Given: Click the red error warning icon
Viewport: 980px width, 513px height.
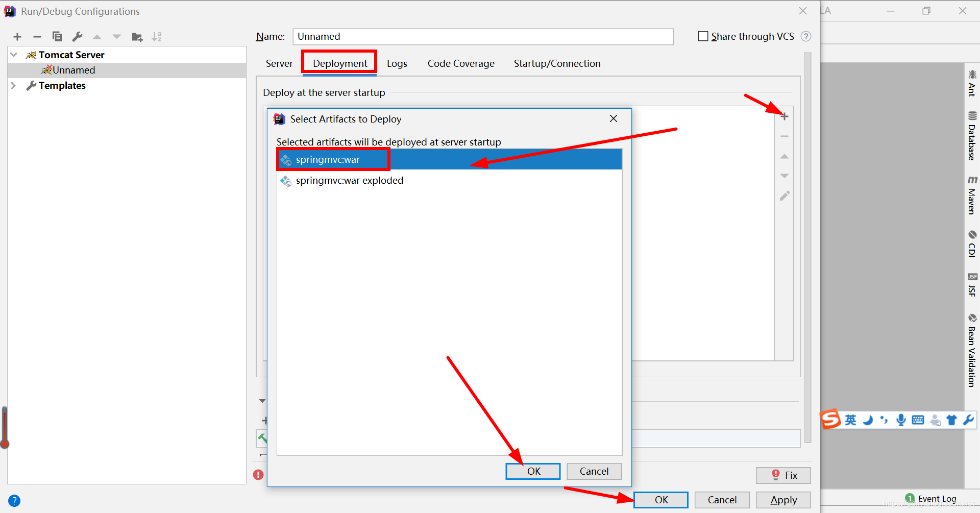Looking at the screenshot, I should coord(258,475).
